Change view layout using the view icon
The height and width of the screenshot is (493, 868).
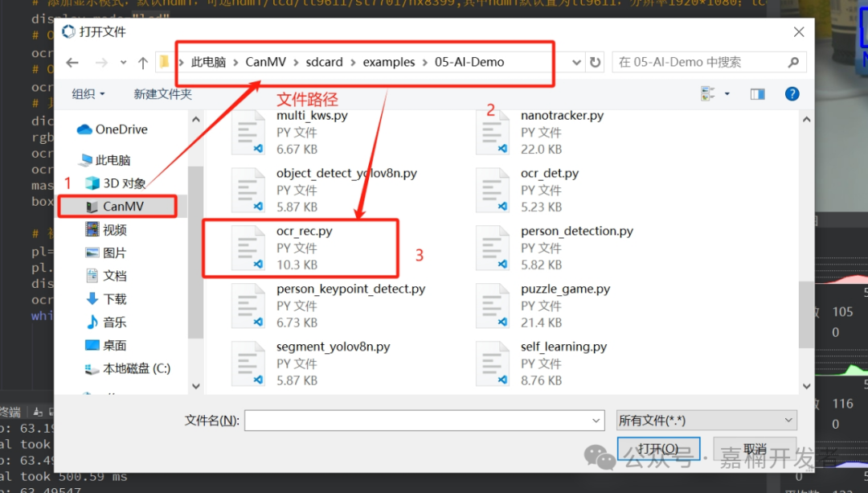708,94
